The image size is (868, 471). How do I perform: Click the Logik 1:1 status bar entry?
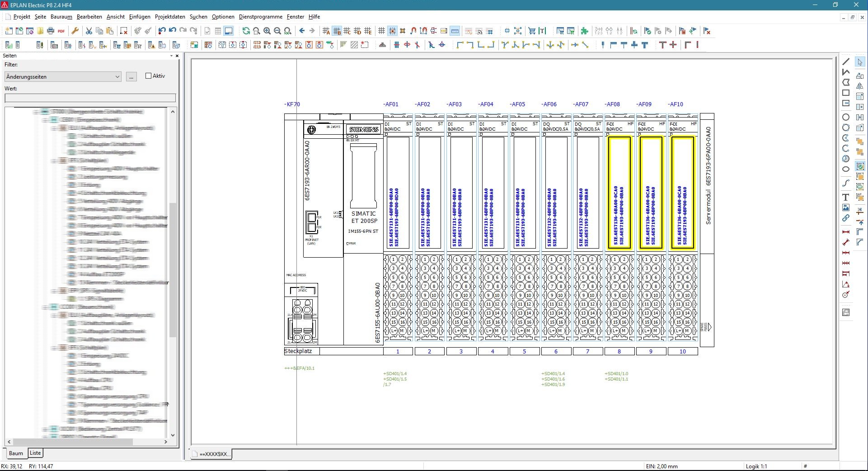tap(756, 466)
